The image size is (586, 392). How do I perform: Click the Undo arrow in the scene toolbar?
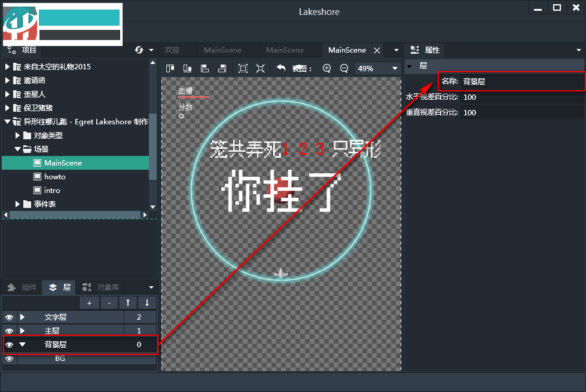coord(281,68)
